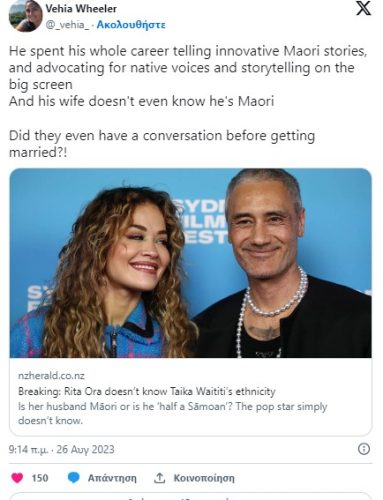This screenshot has width=383, height=500.
Task: Follow the account via Ακολουθήστε link
Action: point(131,25)
